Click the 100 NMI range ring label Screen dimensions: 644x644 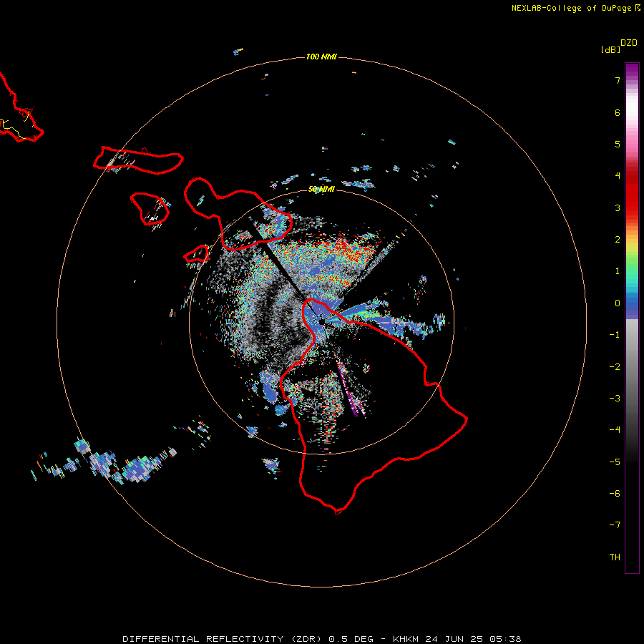321,57
